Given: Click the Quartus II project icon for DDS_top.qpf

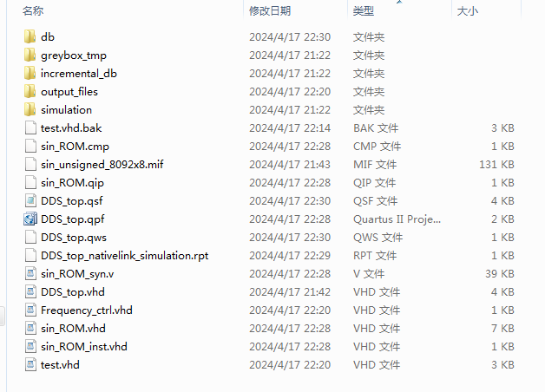Looking at the screenshot, I should click(30, 219).
